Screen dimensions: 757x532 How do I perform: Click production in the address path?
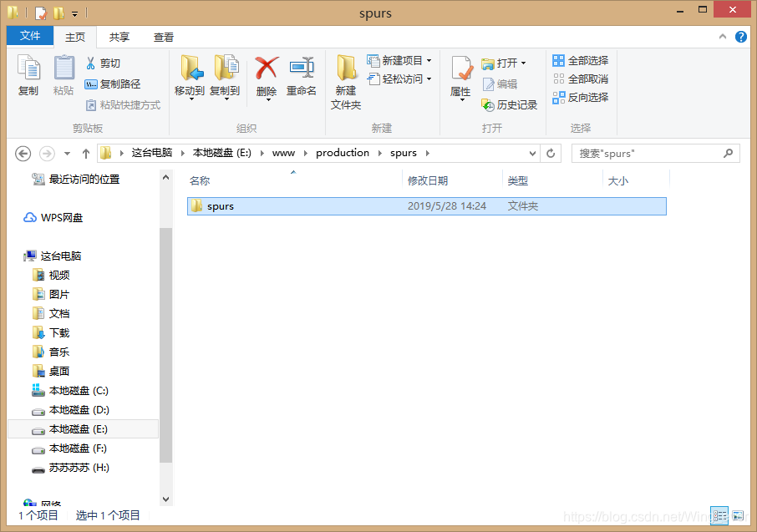(x=343, y=153)
